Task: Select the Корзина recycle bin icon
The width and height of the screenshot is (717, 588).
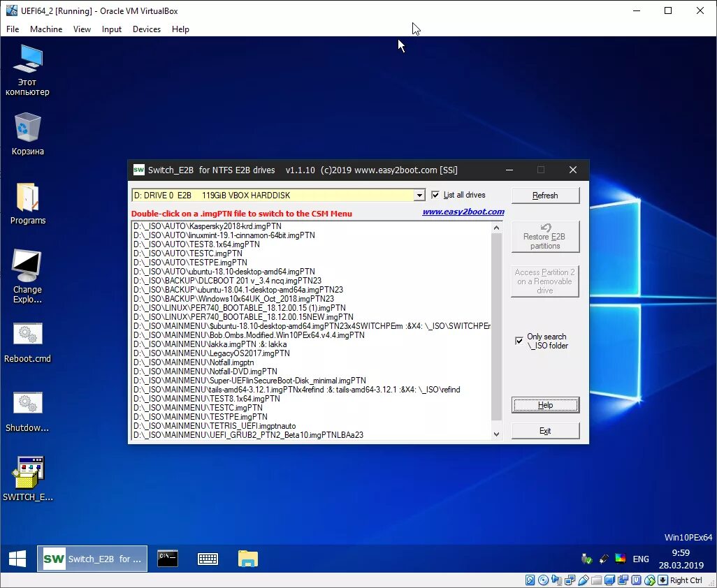Action: click(x=27, y=134)
